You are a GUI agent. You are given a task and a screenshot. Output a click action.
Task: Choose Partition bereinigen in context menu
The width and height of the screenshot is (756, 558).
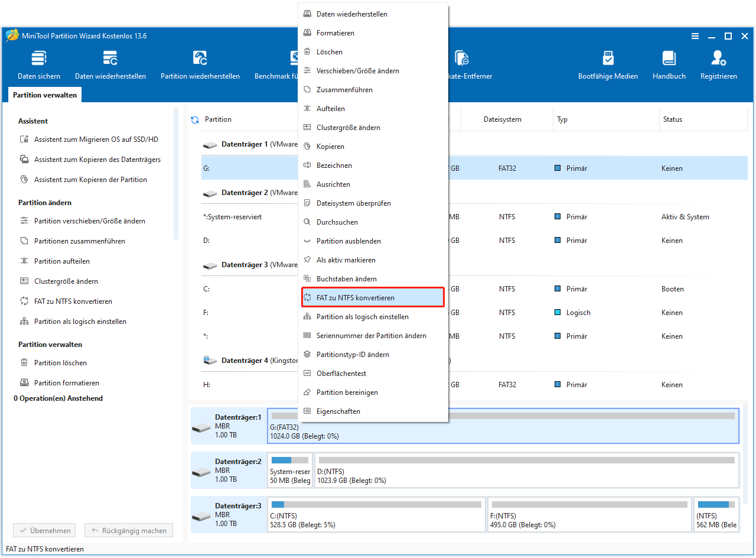point(373,392)
